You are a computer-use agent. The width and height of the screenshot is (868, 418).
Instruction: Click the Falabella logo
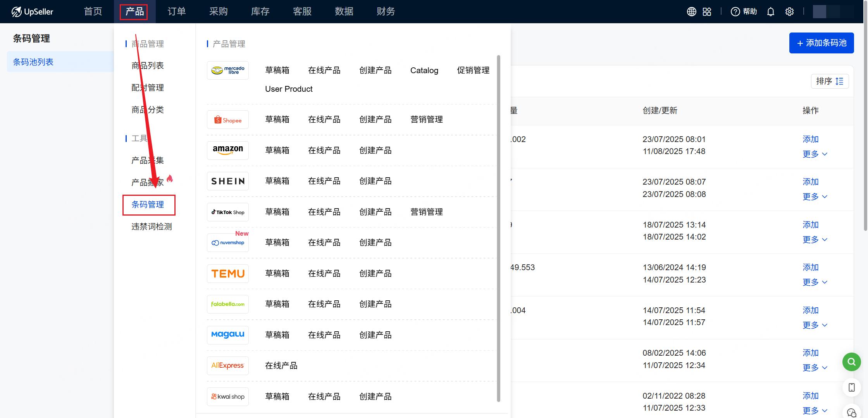228,304
